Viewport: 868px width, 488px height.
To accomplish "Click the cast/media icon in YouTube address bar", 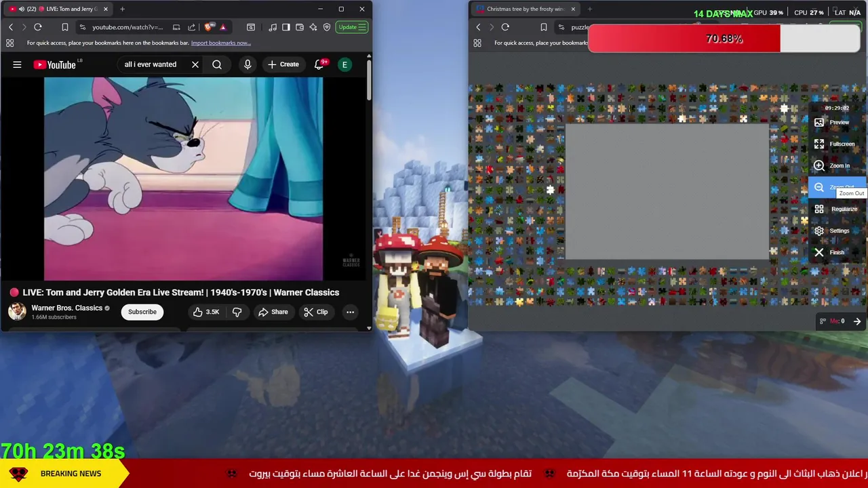I will click(176, 27).
